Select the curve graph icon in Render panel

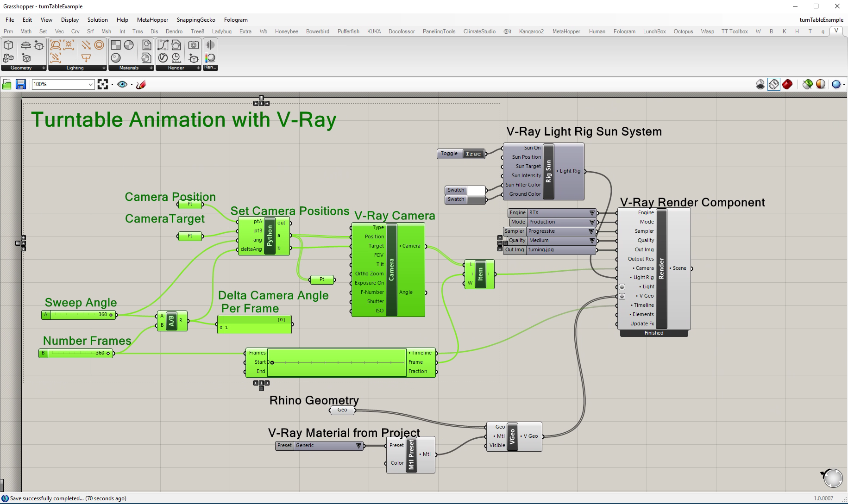(x=163, y=45)
